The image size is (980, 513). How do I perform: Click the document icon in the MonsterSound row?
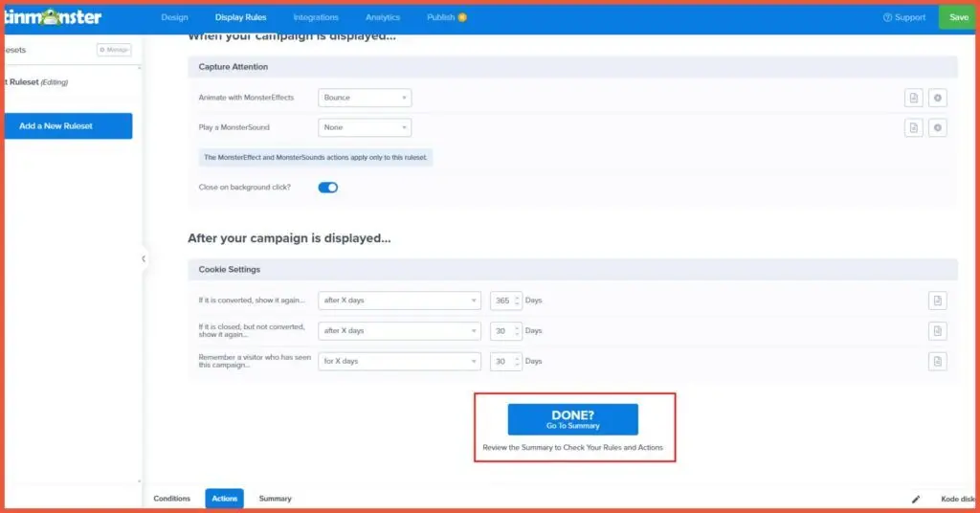pyautogui.click(x=914, y=127)
